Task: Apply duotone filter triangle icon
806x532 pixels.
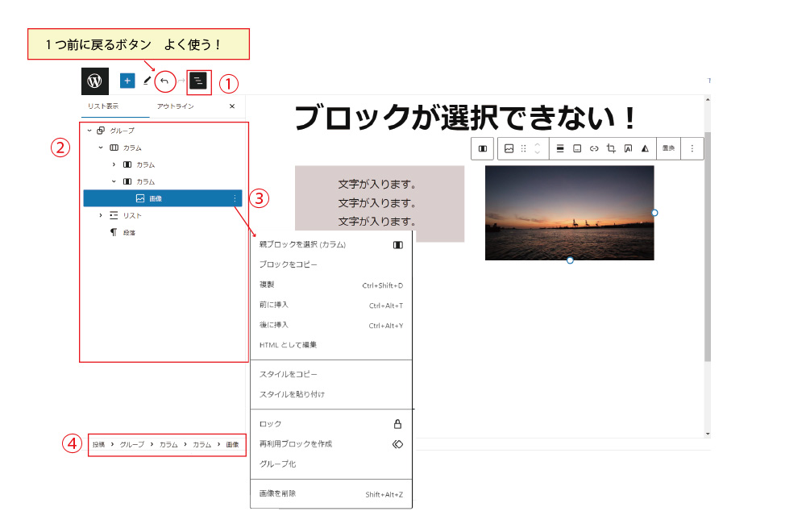Action: click(x=645, y=148)
